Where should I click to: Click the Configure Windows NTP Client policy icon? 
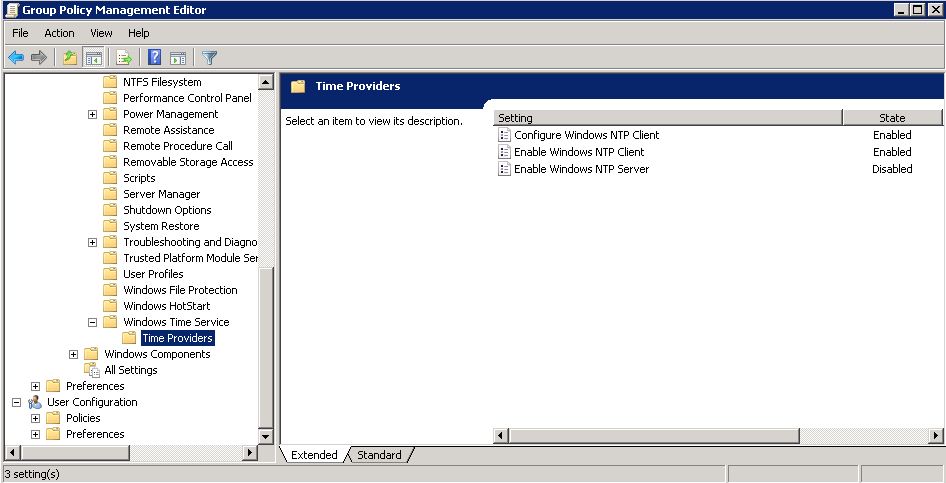(504, 135)
